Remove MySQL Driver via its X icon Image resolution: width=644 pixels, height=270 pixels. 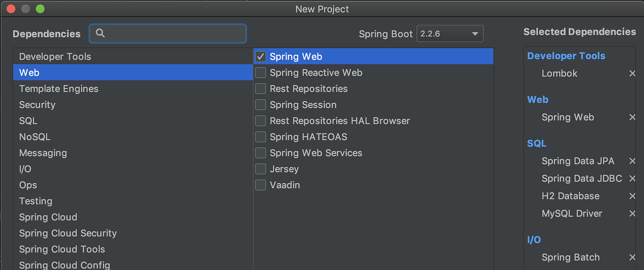point(632,214)
